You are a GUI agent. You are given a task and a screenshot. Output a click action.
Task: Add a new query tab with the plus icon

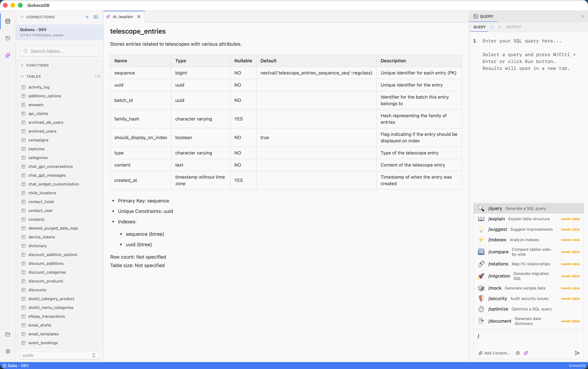pyautogui.click(x=499, y=27)
